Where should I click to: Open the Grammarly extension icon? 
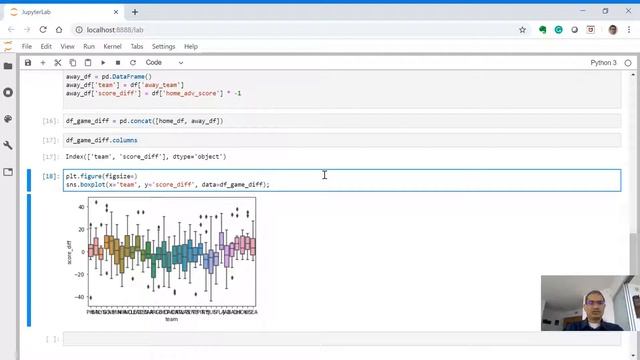[558, 30]
